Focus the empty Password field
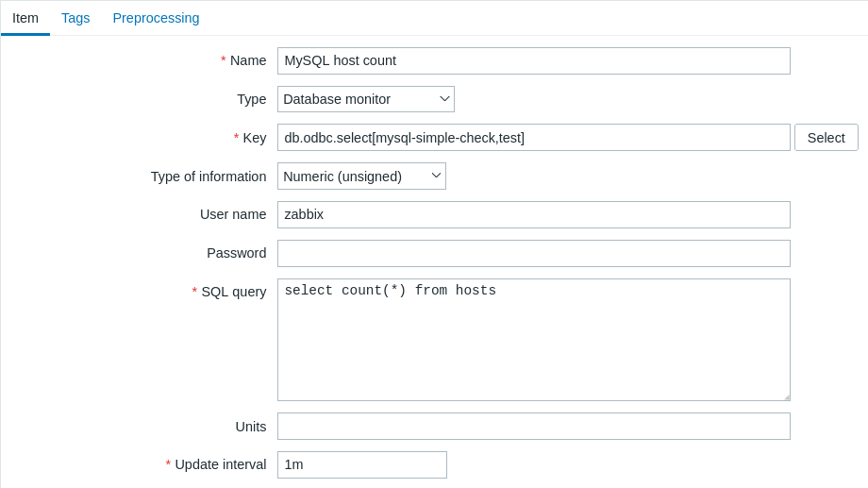The image size is (868, 488). pos(533,254)
